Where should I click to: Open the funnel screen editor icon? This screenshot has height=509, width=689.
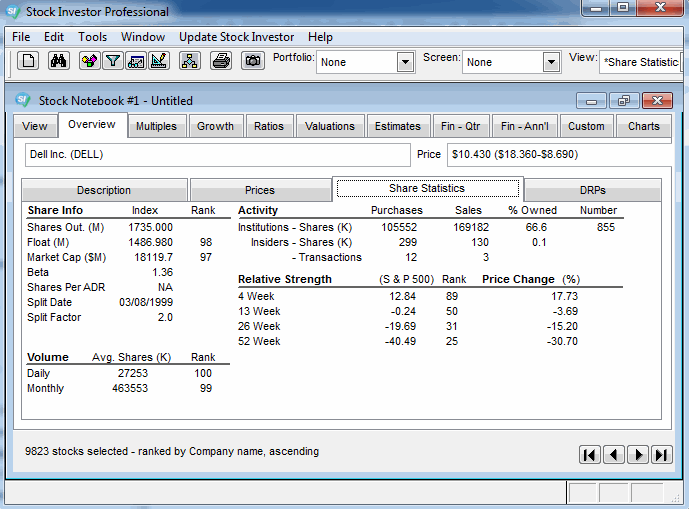click(113, 61)
